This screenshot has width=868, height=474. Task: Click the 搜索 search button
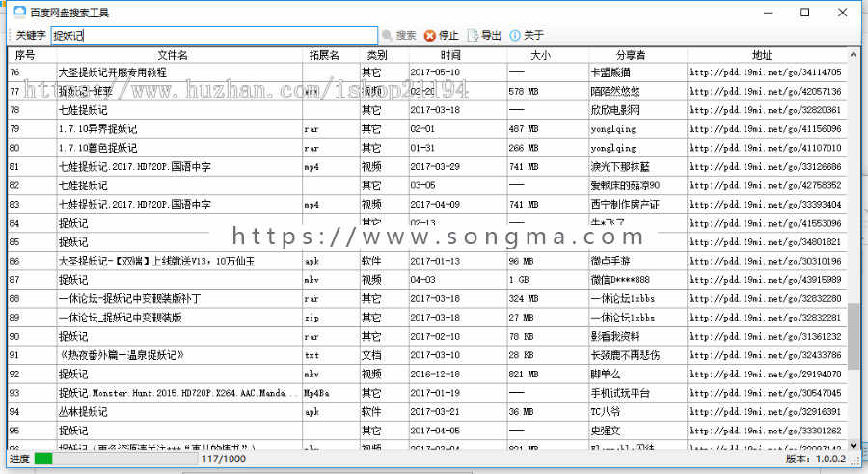399,36
